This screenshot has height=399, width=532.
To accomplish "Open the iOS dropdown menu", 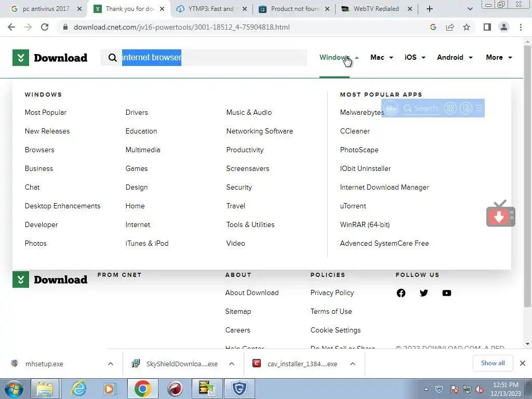I will (415, 57).
